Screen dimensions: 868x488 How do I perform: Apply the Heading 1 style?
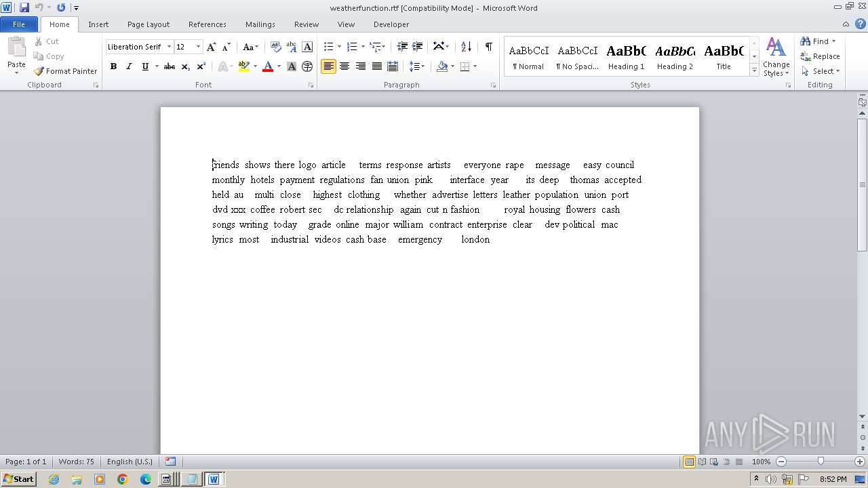click(x=626, y=56)
